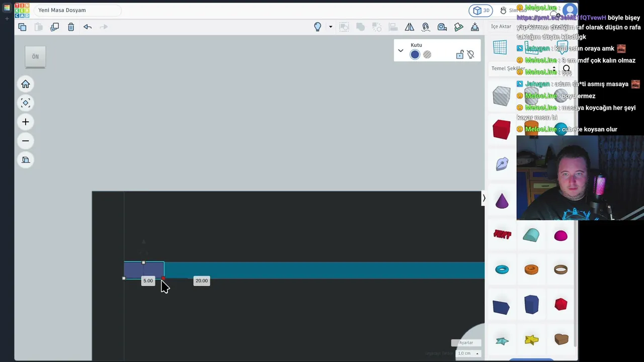Pick the scribble pen shape
644x362 pixels.
pos(502,163)
